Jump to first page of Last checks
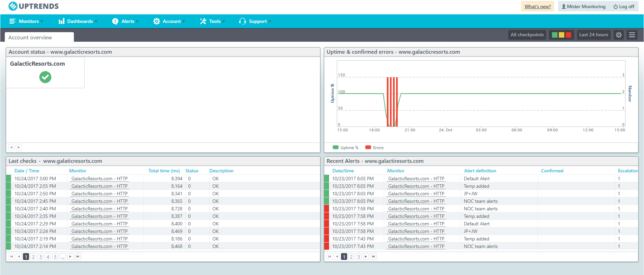This screenshot has height=275, width=644. 11,257
